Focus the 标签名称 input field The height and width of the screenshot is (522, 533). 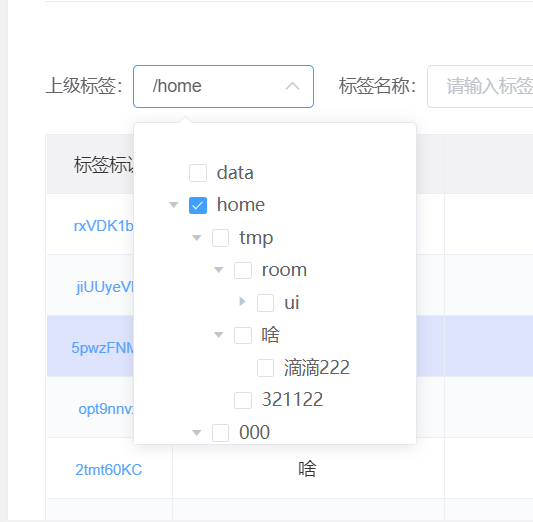pyautogui.click(x=480, y=86)
